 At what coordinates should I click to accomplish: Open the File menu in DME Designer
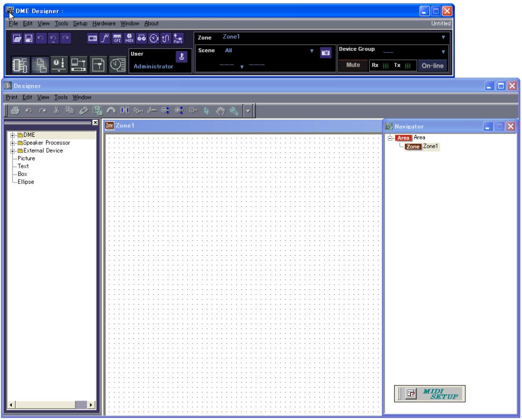tap(13, 23)
